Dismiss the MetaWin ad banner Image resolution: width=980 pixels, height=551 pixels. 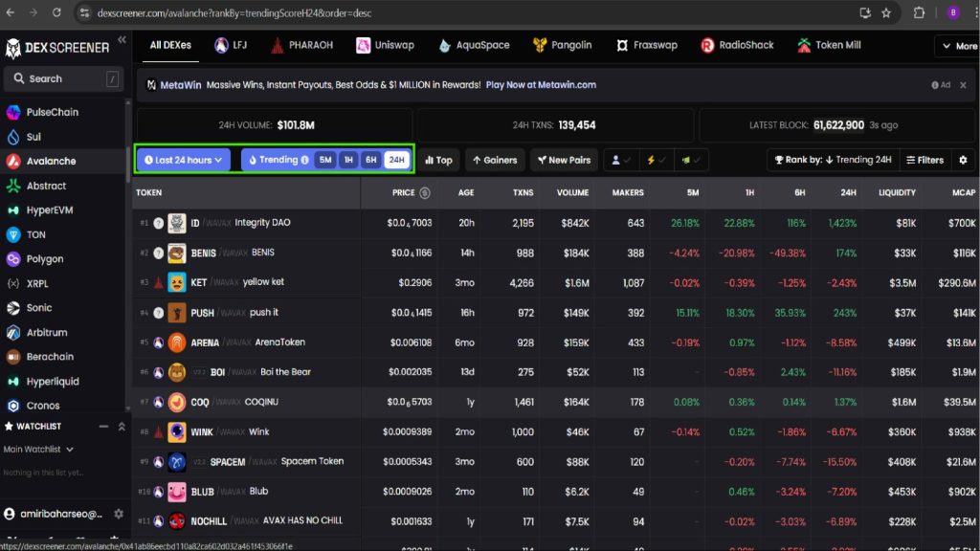point(963,85)
